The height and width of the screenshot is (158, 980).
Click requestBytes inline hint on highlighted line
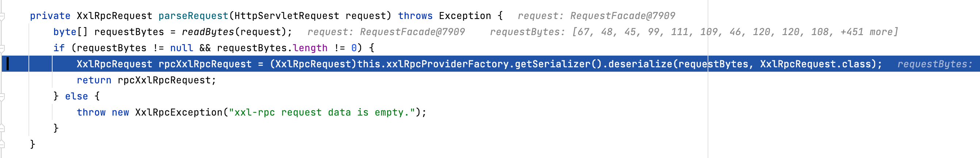934,64
